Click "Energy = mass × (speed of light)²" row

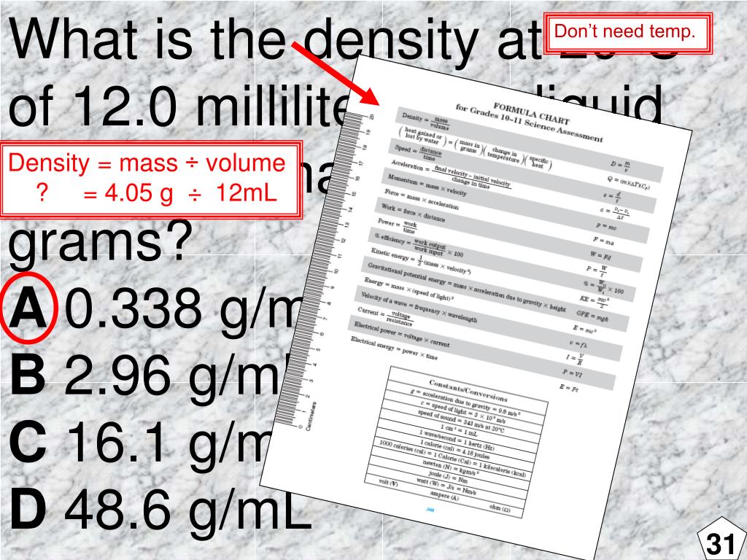(409, 289)
